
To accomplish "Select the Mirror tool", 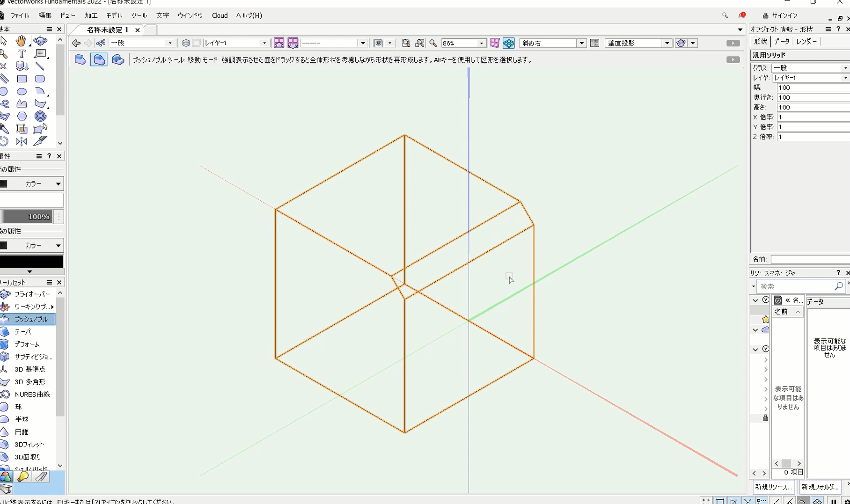I will click(22, 141).
